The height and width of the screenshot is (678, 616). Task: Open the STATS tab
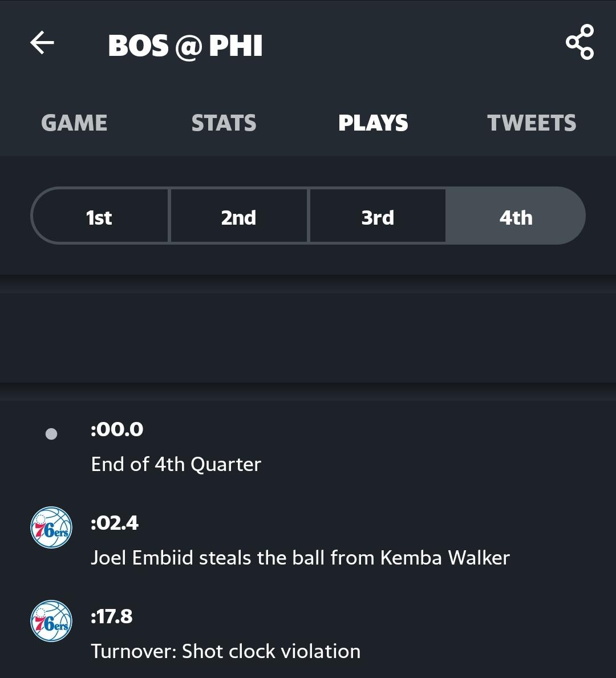click(x=224, y=123)
